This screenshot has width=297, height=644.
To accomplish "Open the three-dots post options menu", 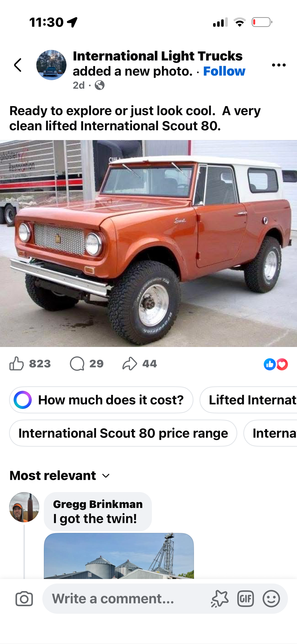I will click(279, 65).
